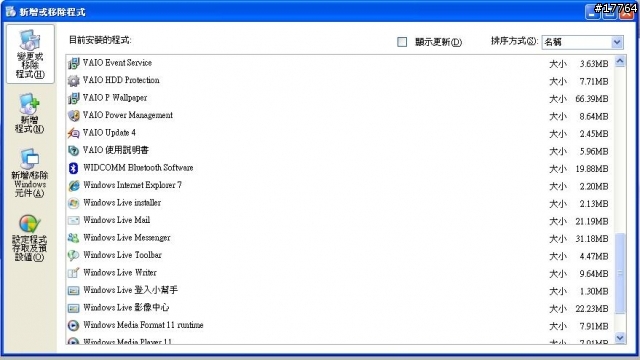This screenshot has width=640, height=360.
Task: Select the Windows Live installer entry
Action: coord(340,203)
